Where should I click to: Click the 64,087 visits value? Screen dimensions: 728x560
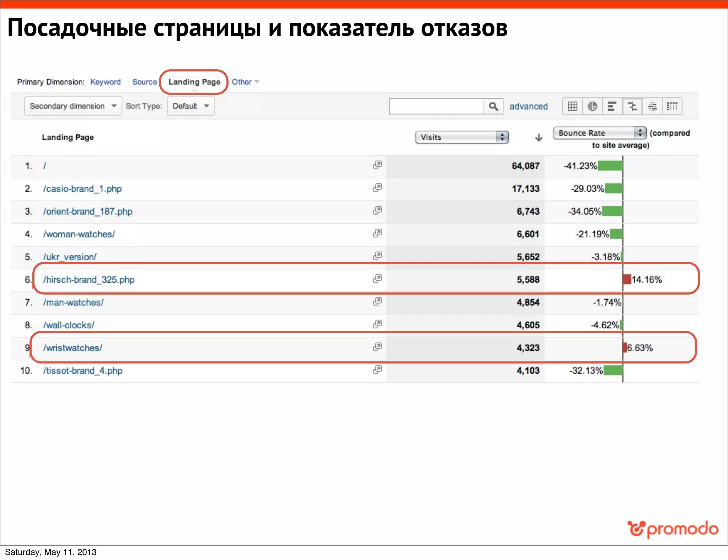tap(525, 166)
